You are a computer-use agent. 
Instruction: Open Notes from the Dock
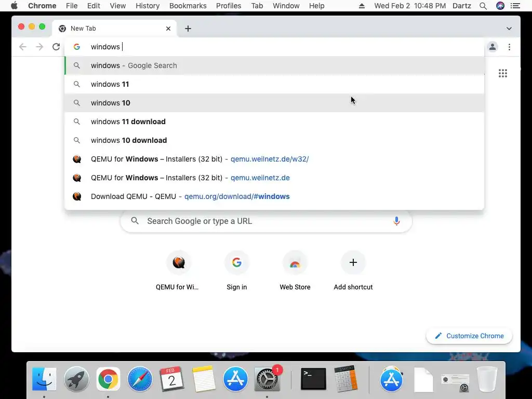tap(204, 379)
